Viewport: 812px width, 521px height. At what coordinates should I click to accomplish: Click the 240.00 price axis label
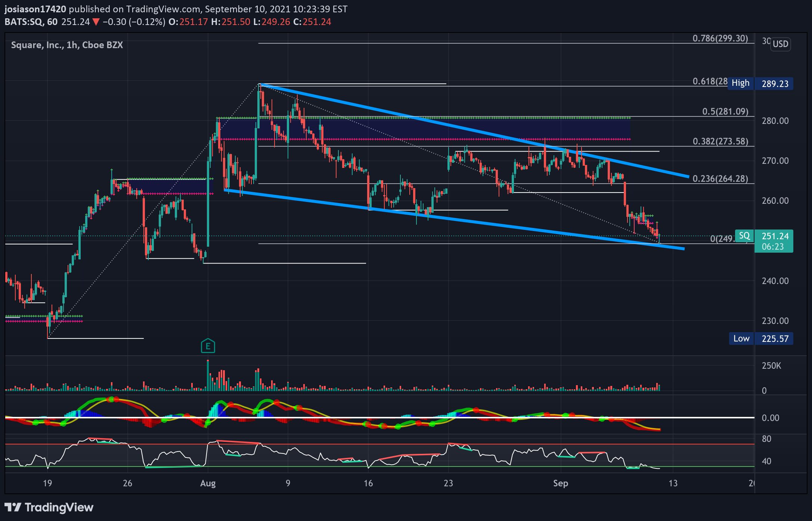(775, 281)
